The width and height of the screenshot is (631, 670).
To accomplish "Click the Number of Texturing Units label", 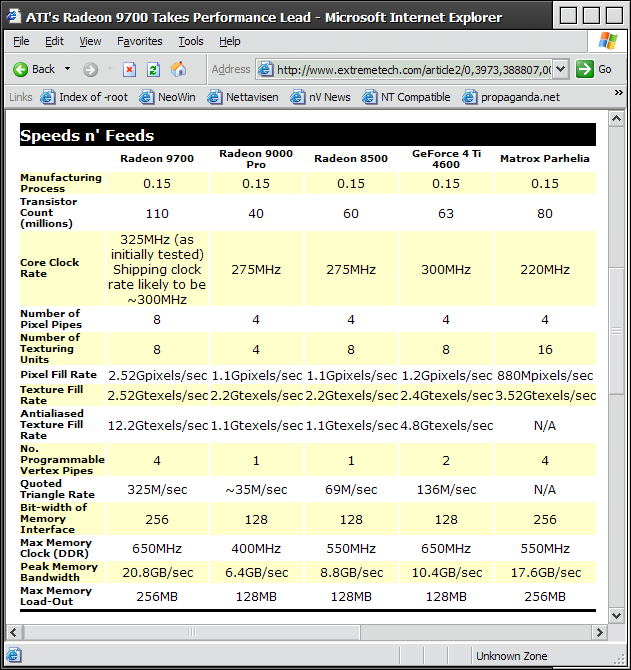I will [50, 348].
